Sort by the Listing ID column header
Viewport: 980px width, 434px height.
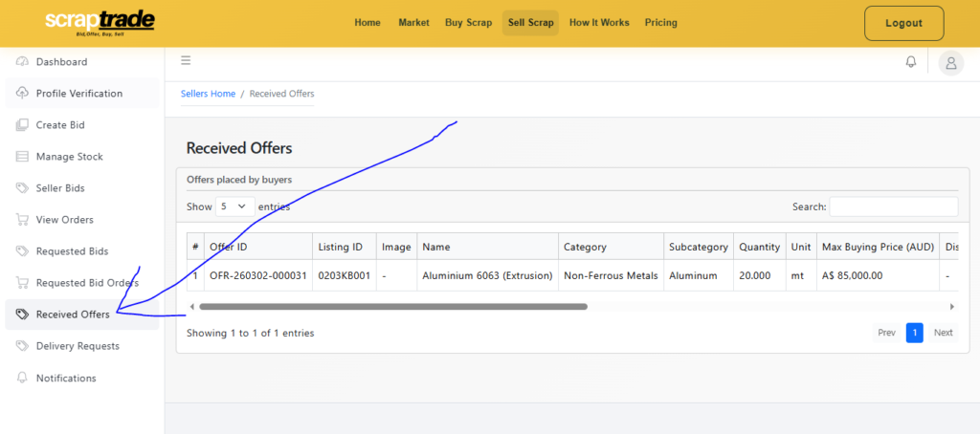pyautogui.click(x=345, y=247)
